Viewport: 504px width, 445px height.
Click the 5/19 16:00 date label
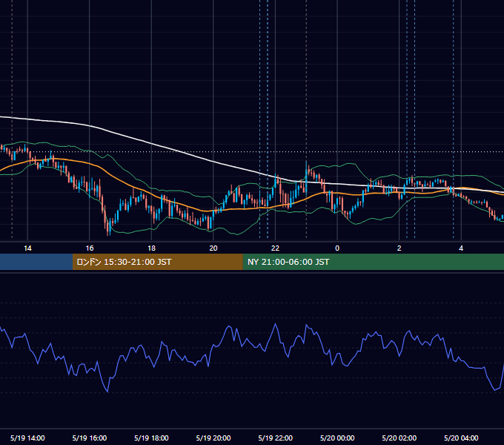tap(90, 438)
